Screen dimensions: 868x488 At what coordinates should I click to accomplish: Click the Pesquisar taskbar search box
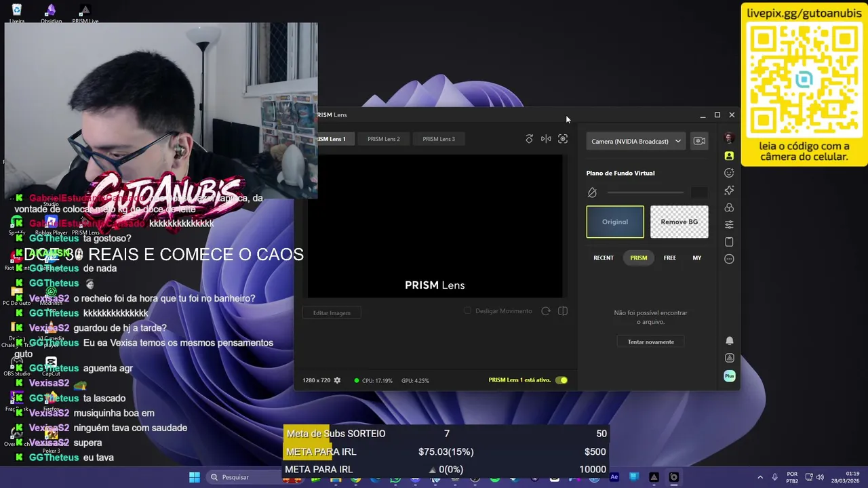point(243,477)
